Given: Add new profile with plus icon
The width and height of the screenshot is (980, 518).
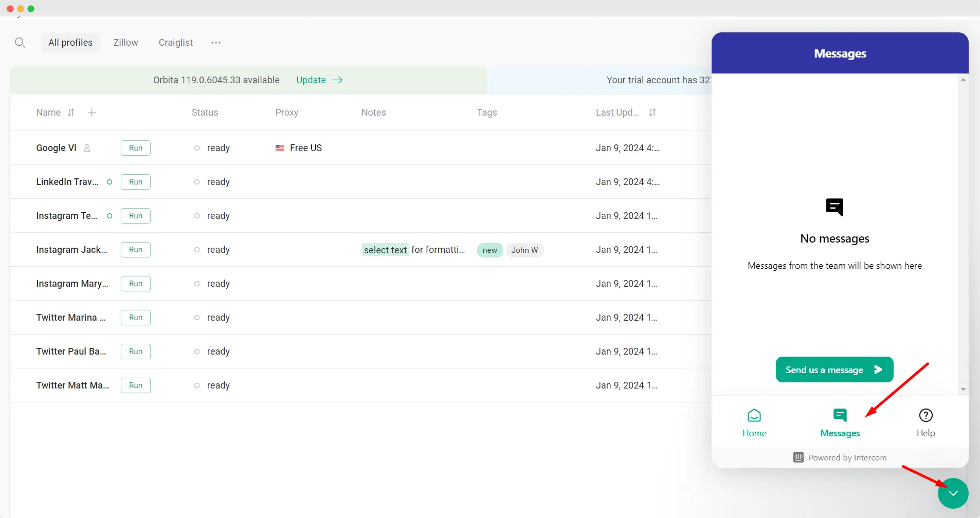Looking at the screenshot, I should [92, 113].
